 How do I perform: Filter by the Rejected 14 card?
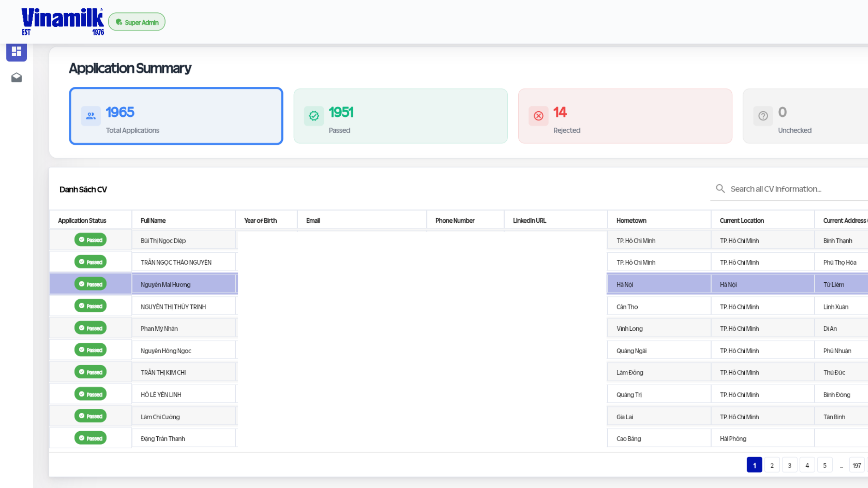pyautogui.click(x=625, y=116)
